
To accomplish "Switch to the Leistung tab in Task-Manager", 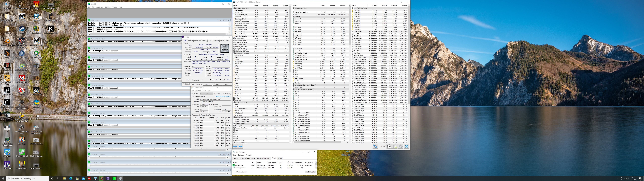I will (x=243, y=158).
